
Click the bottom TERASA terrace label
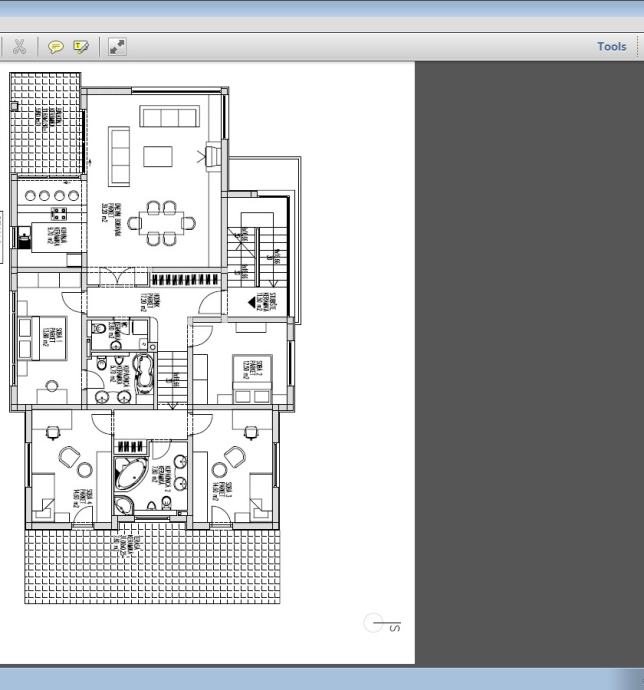pyautogui.click(x=126, y=548)
